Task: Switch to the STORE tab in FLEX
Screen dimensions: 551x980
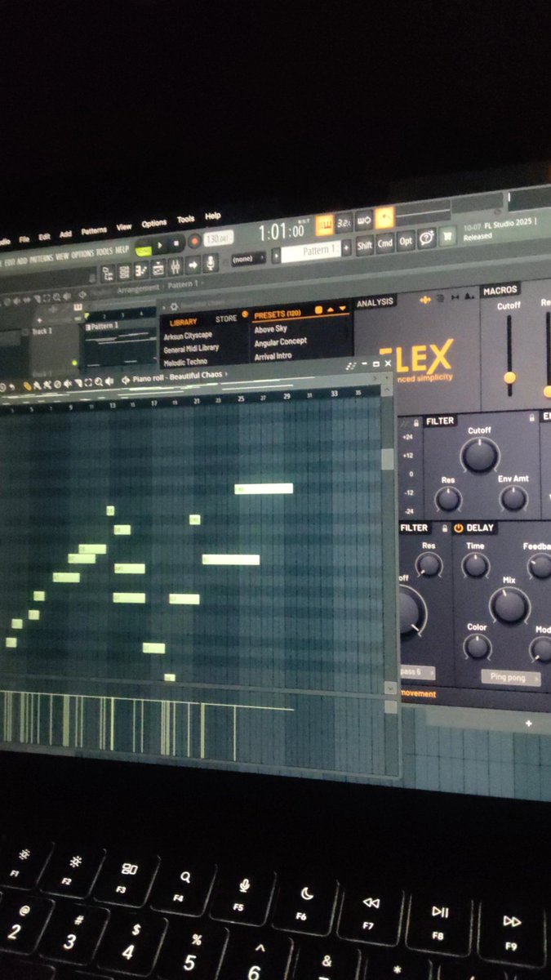Action: (x=226, y=318)
